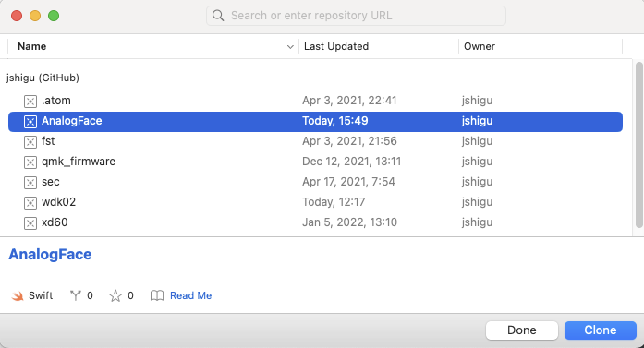Viewport: 644px width, 348px height.
Task: Select the wdk02 repository name
Action: point(59,202)
